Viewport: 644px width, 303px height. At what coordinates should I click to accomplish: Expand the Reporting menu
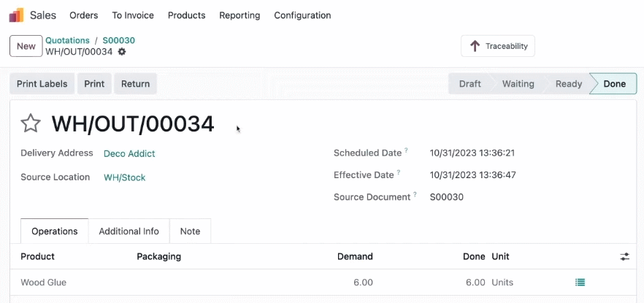pos(239,15)
